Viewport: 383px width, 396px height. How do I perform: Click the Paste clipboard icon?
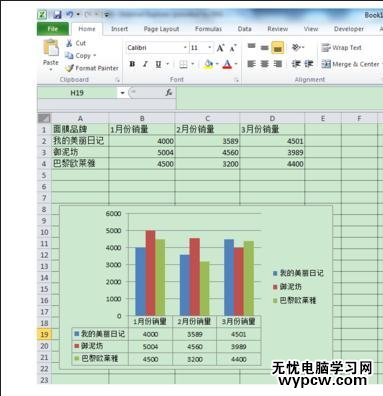tap(51, 47)
